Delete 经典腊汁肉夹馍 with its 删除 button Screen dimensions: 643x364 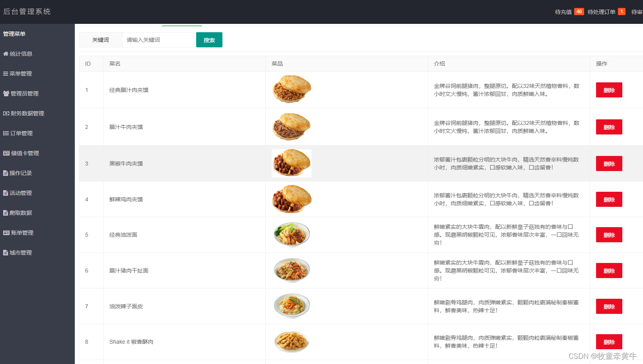[609, 90]
